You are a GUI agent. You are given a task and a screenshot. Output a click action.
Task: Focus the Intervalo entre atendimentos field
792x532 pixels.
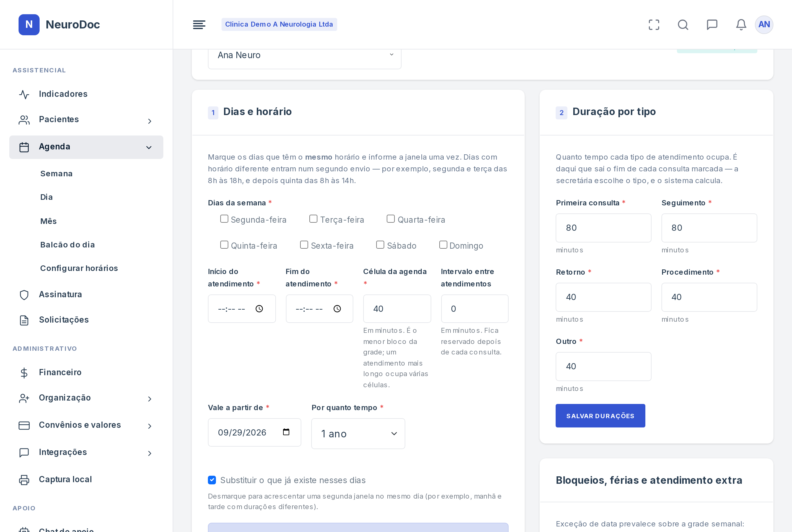click(x=474, y=309)
